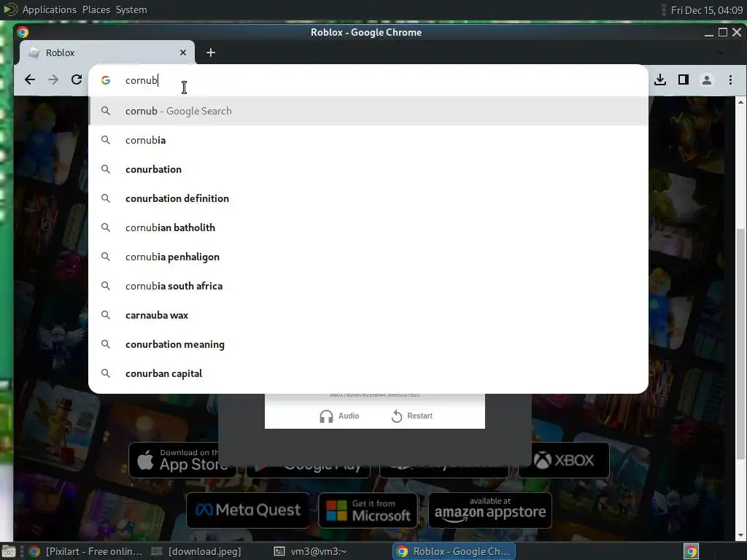Switch to Pixilart taskbar window
The image size is (747, 560).
click(x=86, y=551)
